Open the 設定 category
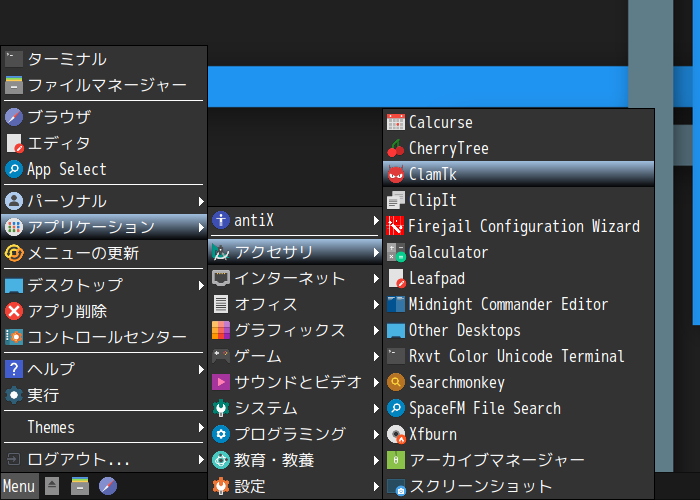 tap(295, 486)
